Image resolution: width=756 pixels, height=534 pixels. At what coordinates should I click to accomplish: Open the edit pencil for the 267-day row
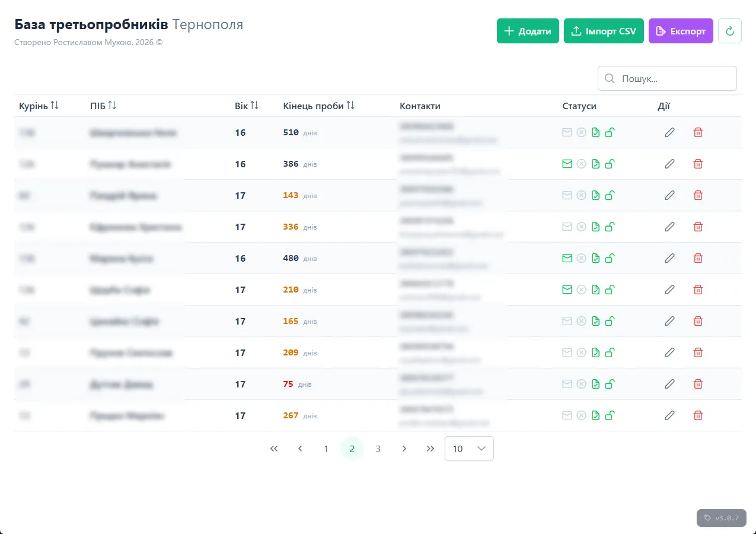point(669,415)
